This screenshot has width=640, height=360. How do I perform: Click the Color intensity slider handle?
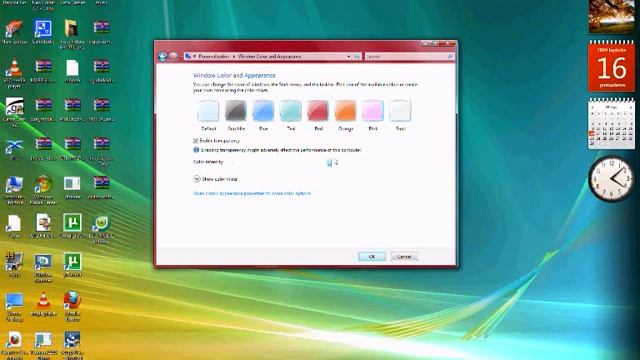click(330, 162)
